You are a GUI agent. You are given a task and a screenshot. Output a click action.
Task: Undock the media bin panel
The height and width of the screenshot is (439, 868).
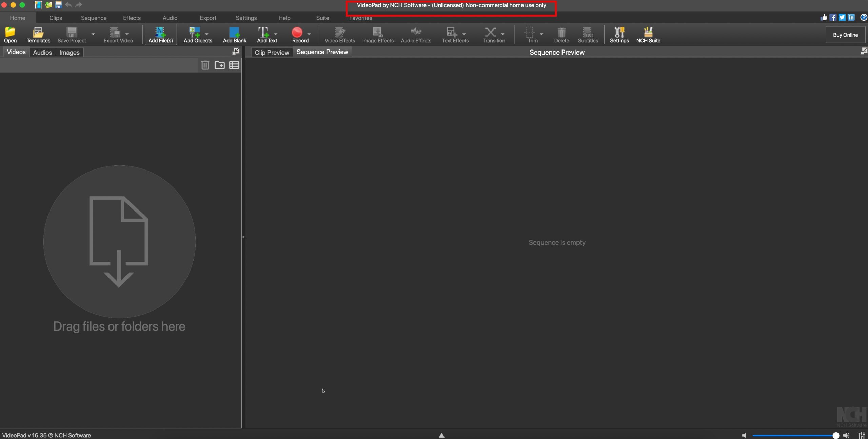pos(236,51)
